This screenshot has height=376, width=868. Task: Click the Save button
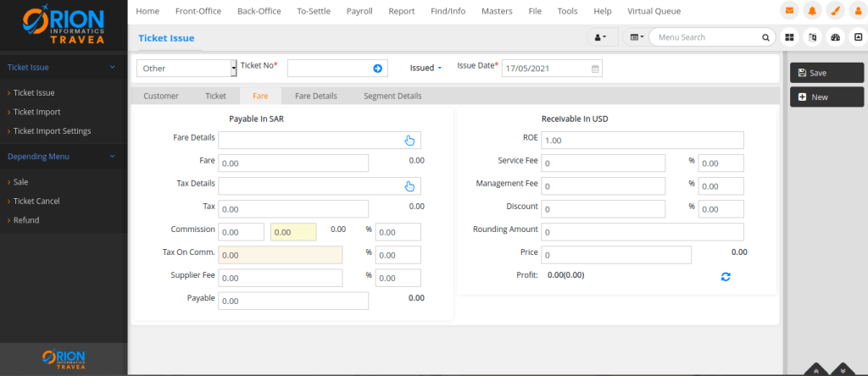tap(826, 73)
